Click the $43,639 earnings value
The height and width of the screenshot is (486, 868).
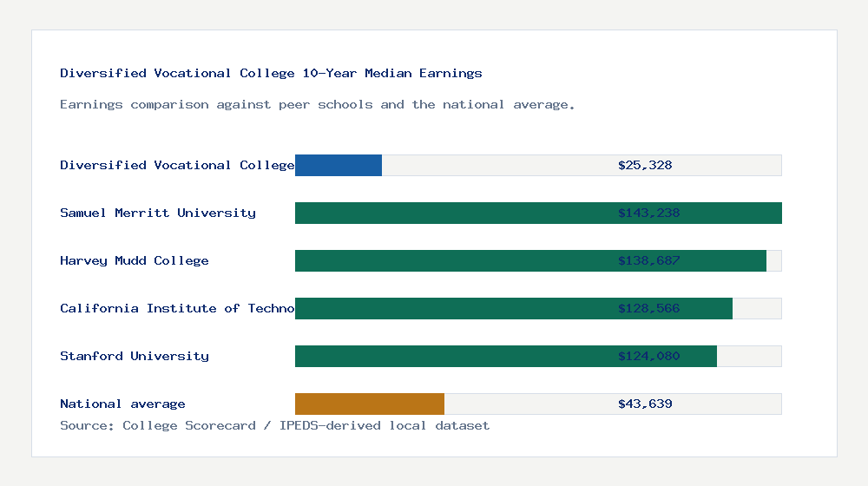pos(645,404)
